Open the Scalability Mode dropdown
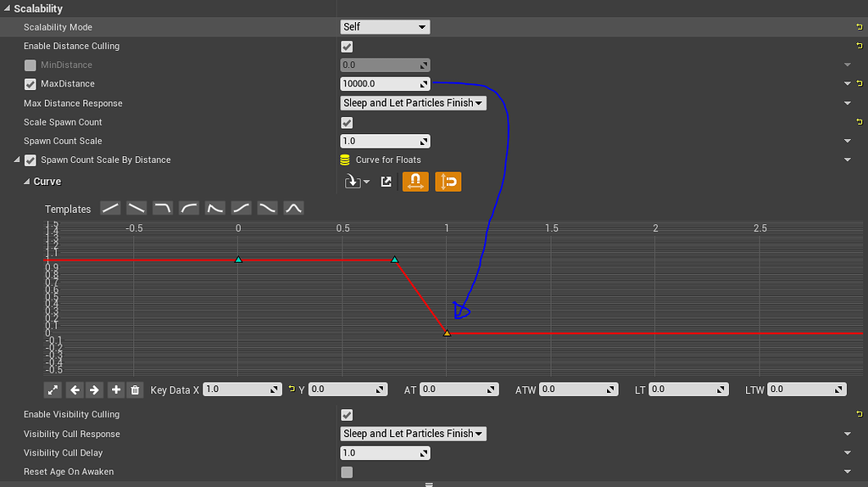Viewport: 868px width, 487px height. pyautogui.click(x=385, y=27)
